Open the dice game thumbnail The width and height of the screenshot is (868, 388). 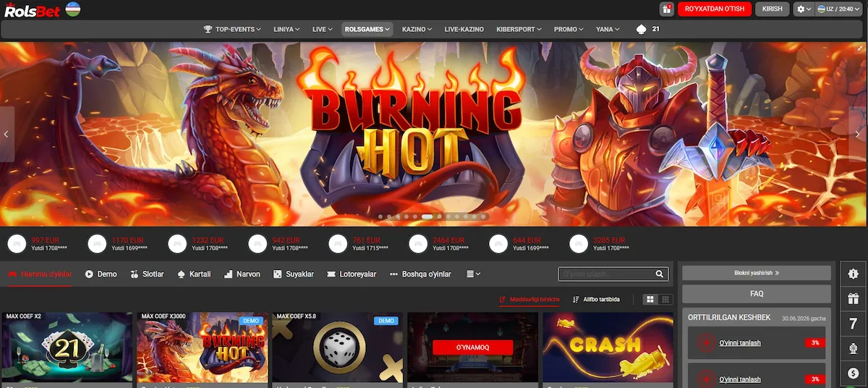pos(337,347)
